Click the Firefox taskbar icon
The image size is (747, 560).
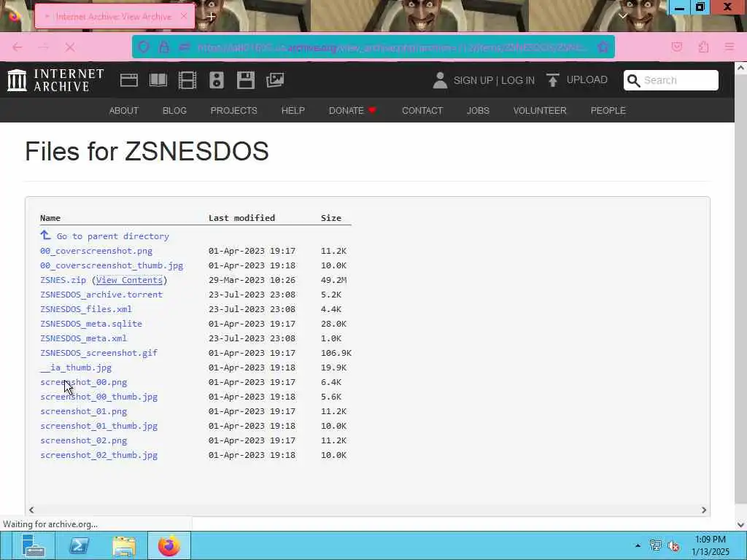pos(169,545)
